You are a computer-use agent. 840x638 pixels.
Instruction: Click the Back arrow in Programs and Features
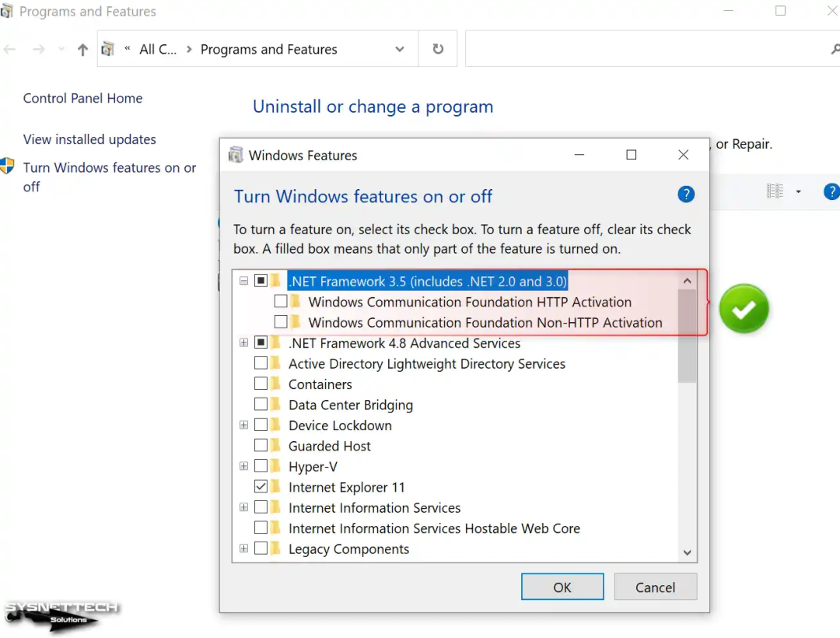point(9,49)
